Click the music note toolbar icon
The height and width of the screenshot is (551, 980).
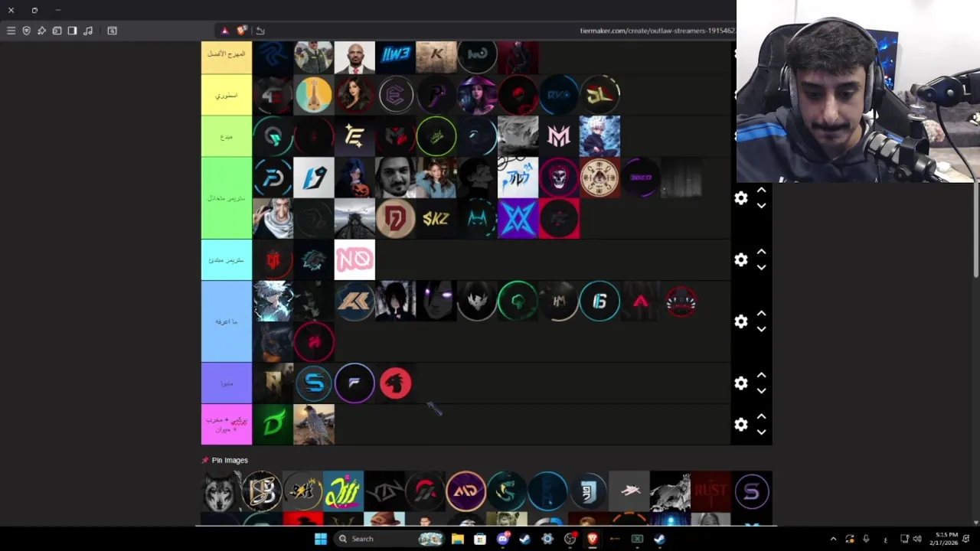point(88,31)
